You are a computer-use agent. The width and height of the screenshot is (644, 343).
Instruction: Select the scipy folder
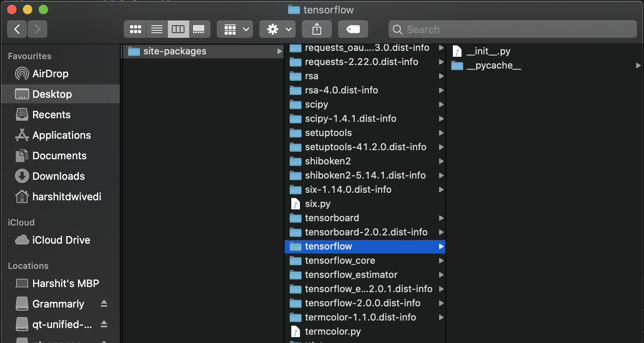365,104
